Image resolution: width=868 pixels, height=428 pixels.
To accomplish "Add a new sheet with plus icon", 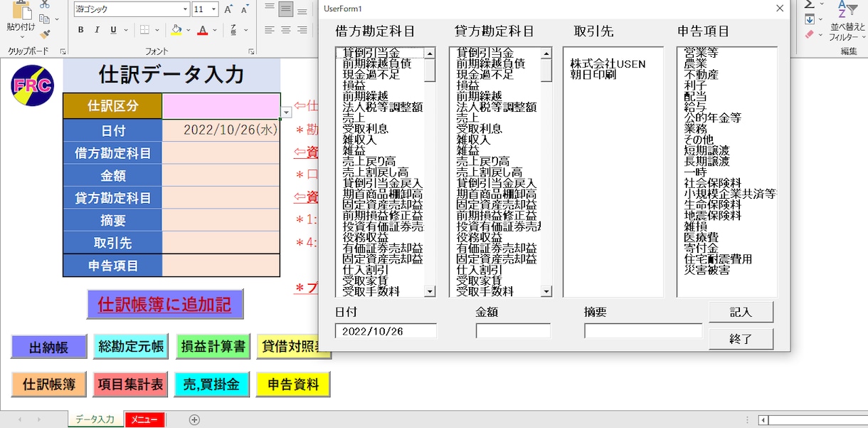I will click(194, 419).
